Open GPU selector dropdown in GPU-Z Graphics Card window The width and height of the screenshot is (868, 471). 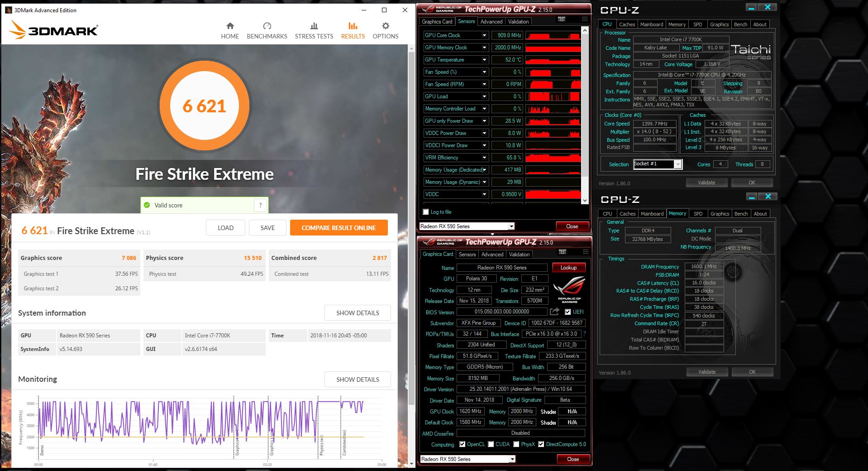(x=512, y=459)
